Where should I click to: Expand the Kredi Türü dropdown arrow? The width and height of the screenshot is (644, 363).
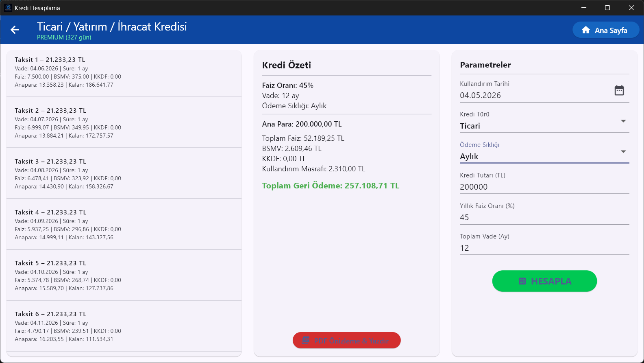(x=623, y=121)
